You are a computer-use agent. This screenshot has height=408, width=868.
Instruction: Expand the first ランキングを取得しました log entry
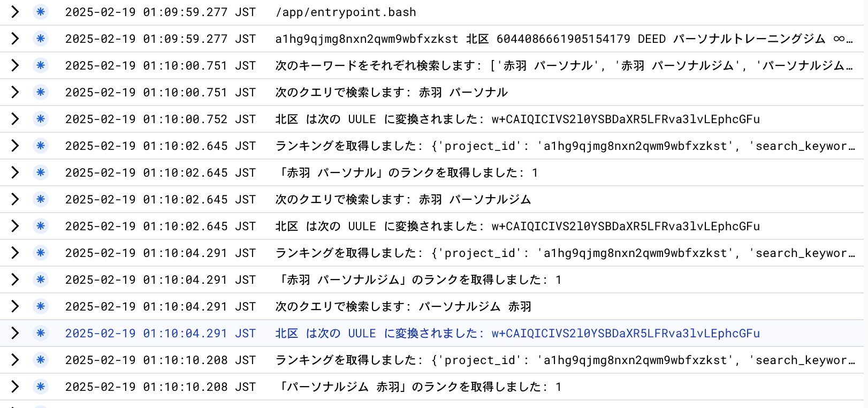coord(14,146)
